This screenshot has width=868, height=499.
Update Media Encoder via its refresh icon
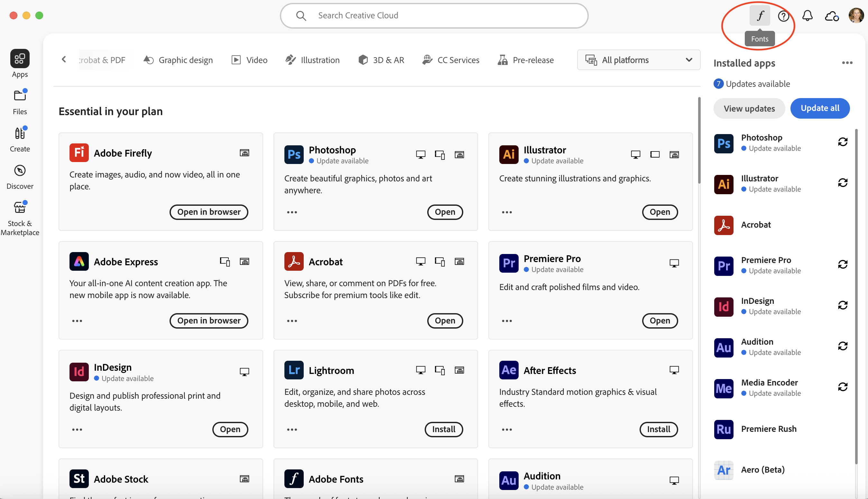(x=842, y=386)
